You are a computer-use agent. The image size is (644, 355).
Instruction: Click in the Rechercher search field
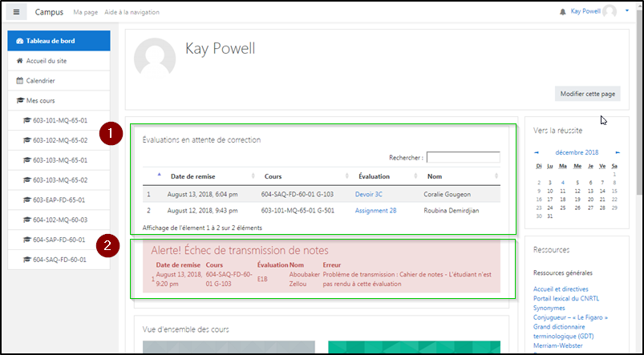click(463, 158)
